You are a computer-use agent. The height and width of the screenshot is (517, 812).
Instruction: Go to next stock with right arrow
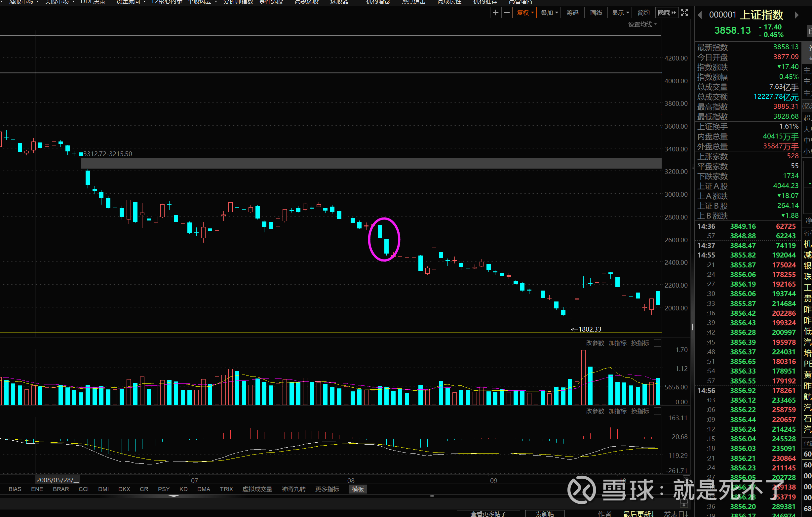[x=796, y=15]
